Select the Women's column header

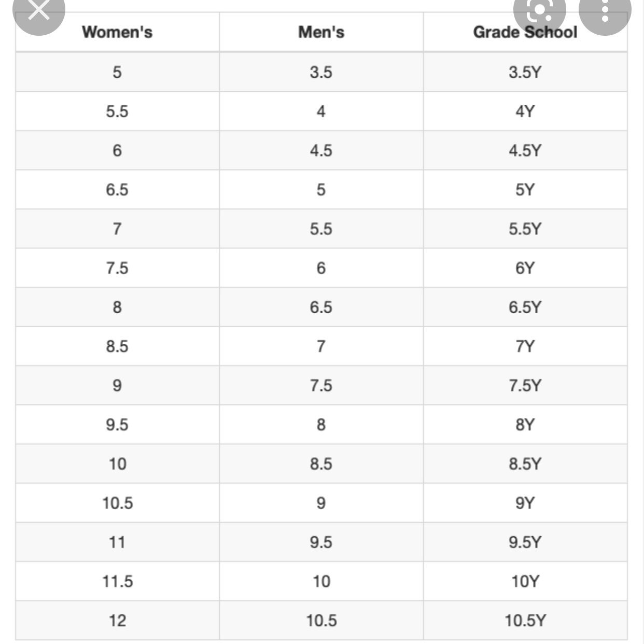[x=117, y=32]
